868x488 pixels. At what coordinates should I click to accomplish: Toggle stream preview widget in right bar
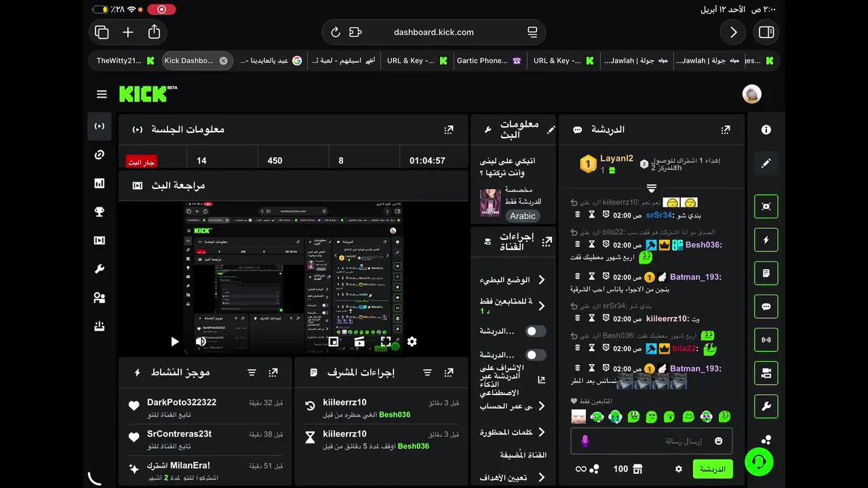pyautogui.click(x=766, y=206)
